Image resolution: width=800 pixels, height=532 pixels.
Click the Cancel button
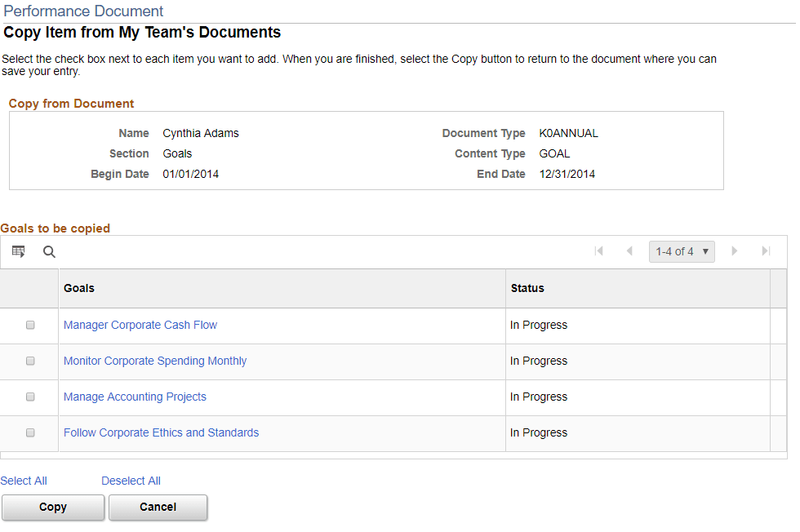coord(158,507)
